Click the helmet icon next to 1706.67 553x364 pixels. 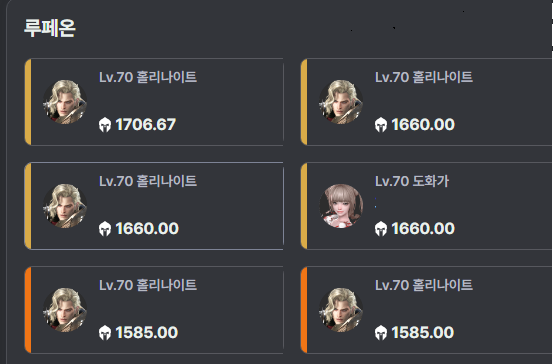pos(105,125)
